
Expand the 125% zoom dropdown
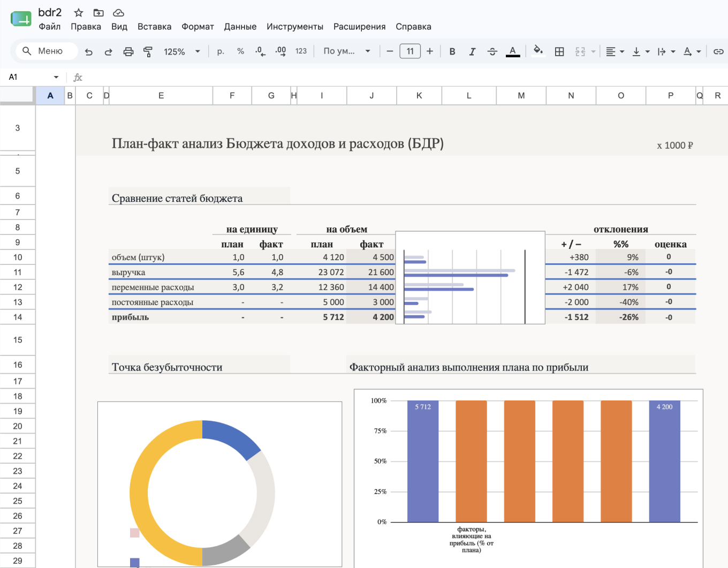[182, 51]
